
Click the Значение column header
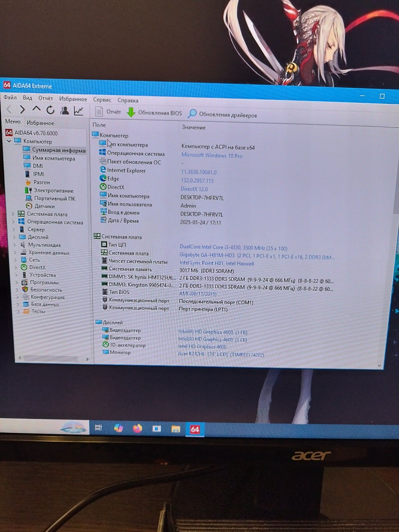coord(194,127)
